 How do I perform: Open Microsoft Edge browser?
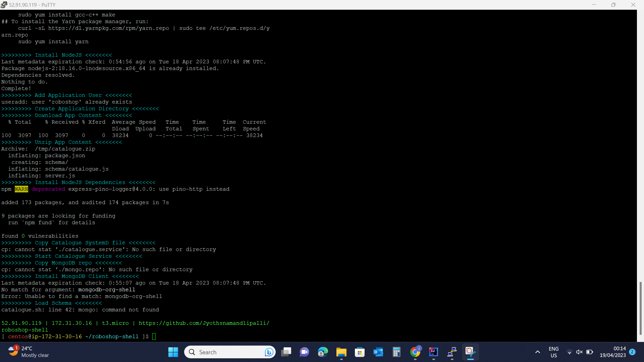(x=323, y=352)
